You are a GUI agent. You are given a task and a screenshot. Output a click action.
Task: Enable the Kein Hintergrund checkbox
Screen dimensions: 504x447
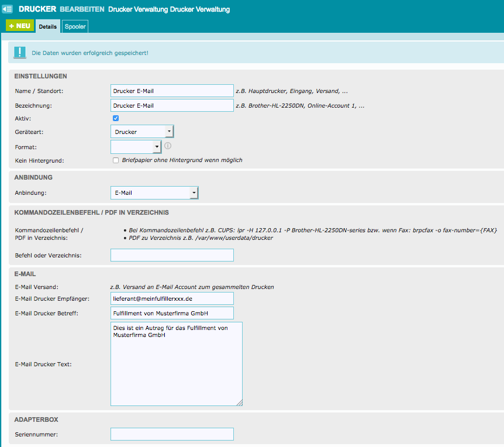coord(116,160)
